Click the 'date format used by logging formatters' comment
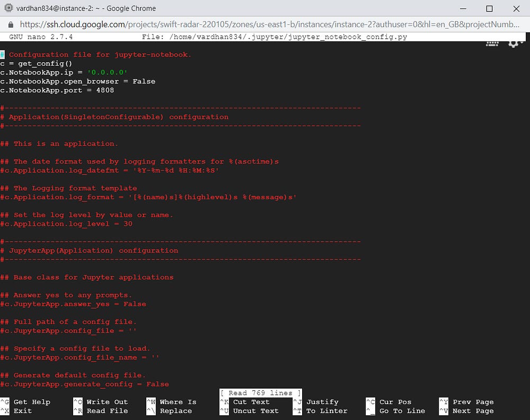The height and width of the screenshot is (420, 530). click(x=139, y=162)
